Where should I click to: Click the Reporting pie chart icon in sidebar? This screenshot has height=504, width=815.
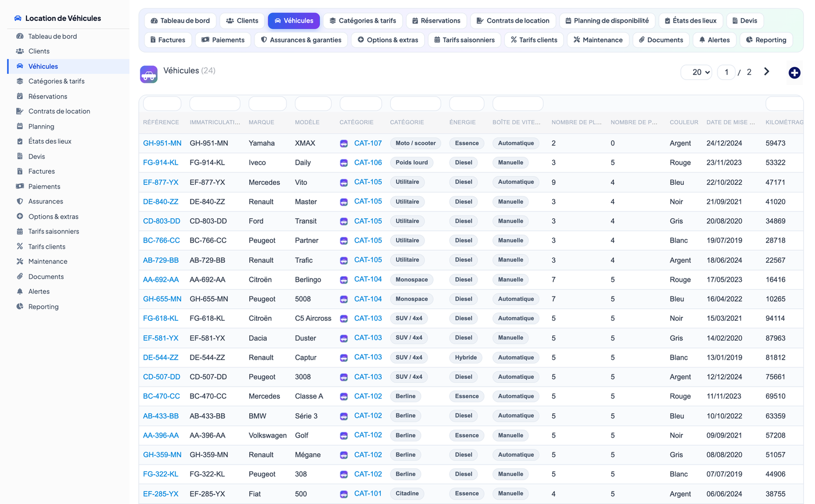click(x=20, y=307)
